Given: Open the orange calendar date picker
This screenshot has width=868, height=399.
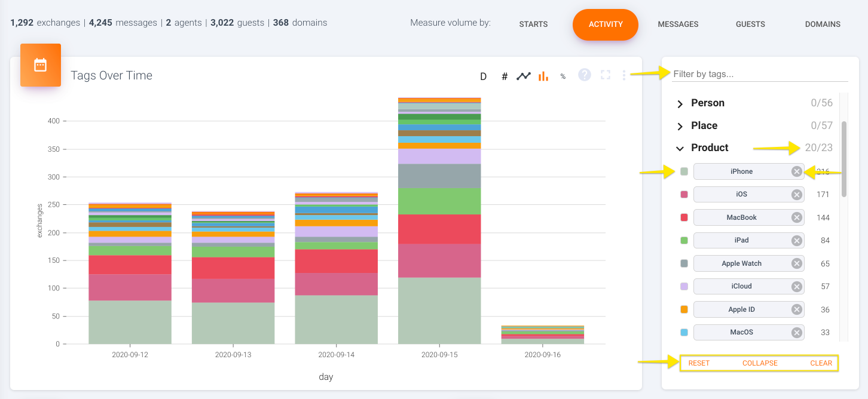Looking at the screenshot, I should coord(41,65).
